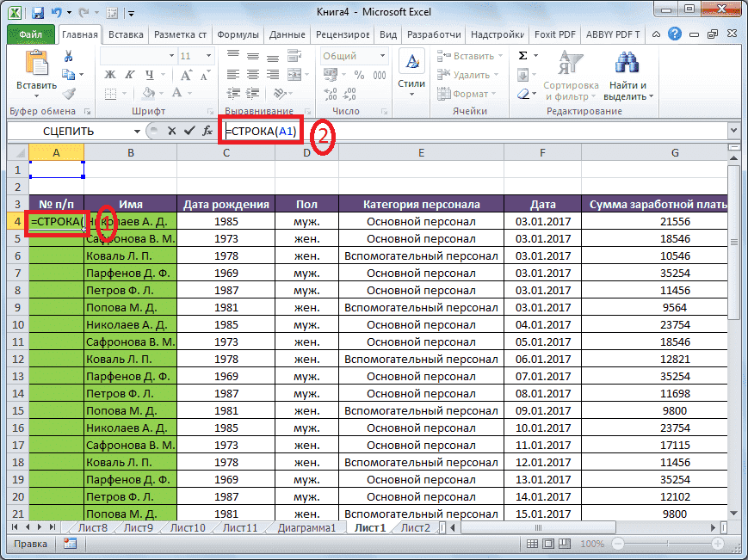Image resolution: width=748 pixels, height=560 pixels.
Task: Expand the font size dropdown showing 11
Action: click(x=207, y=56)
